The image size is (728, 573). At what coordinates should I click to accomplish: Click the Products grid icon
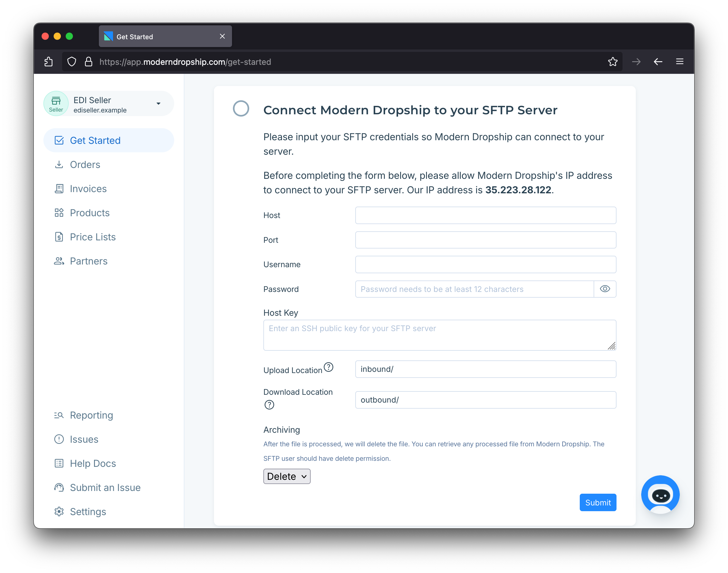(59, 213)
